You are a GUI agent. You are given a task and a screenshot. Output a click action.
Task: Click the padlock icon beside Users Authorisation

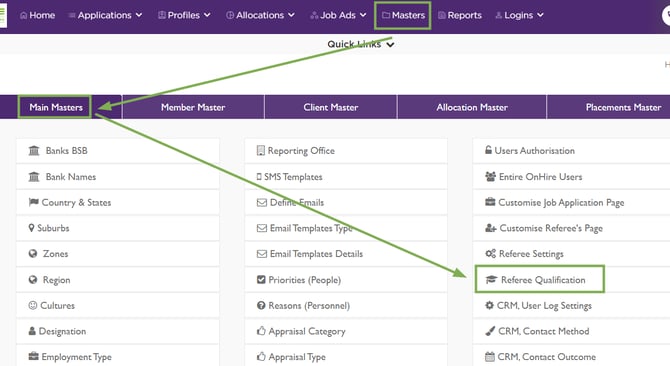tap(488, 150)
